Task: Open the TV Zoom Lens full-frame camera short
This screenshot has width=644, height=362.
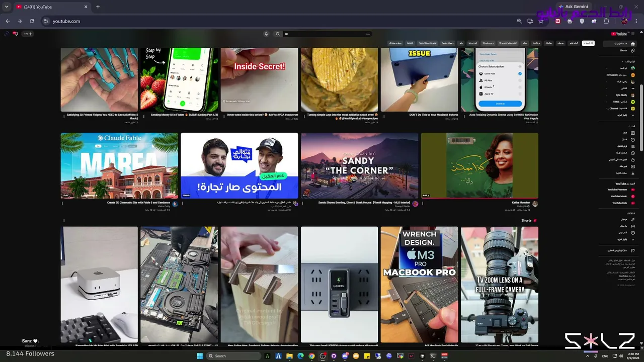Action: pos(500,285)
